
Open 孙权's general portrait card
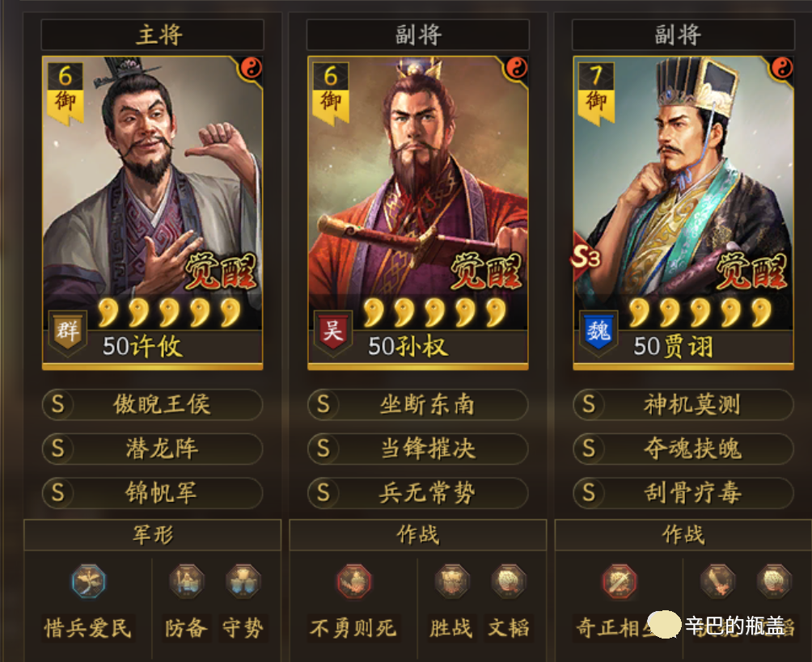(x=418, y=213)
